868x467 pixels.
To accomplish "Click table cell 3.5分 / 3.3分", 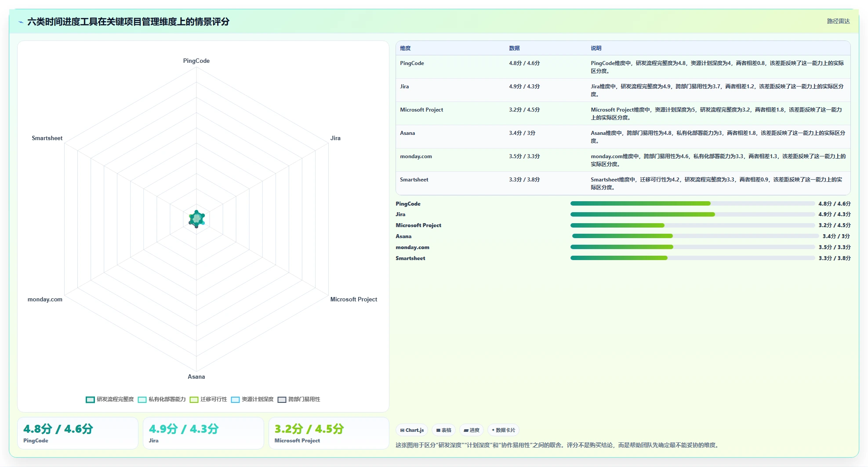I will point(524,156).
